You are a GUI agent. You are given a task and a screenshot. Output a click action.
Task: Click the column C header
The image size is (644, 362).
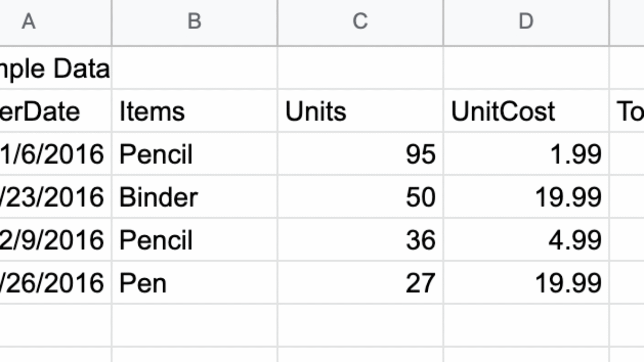360,22
